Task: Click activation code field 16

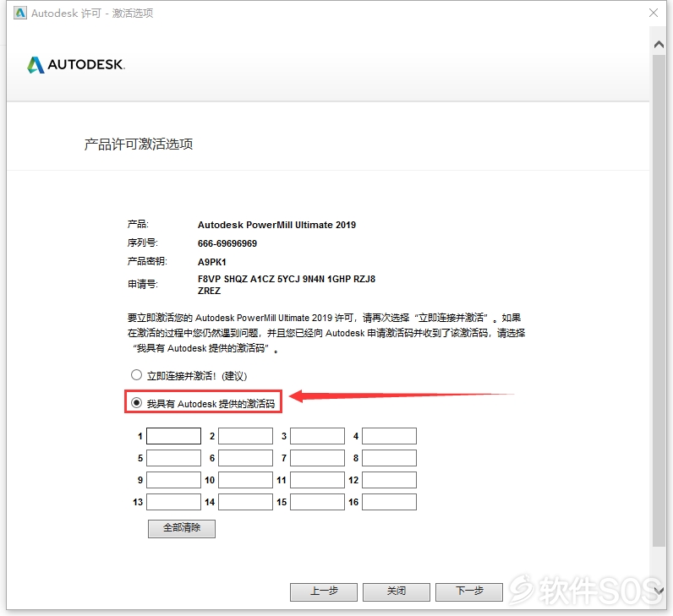Action: pyautogui.click(x=389, y=502)
